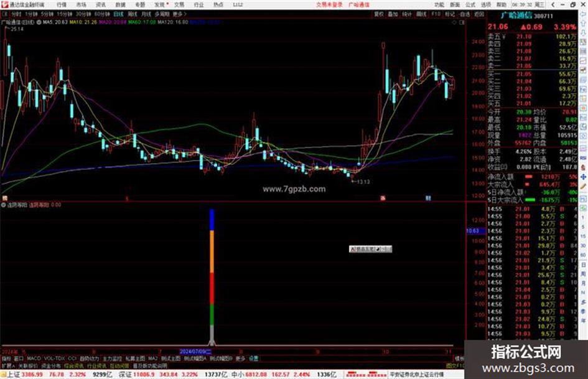Viewport: 588px width, 379px height.
Task: Select the 多周期 multi-period tab
Action: (x=162, y=14)
